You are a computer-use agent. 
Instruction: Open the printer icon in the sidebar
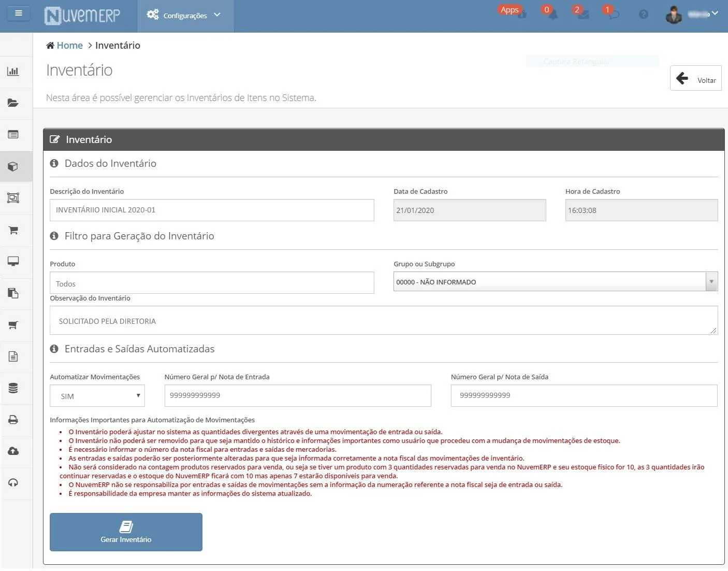tap(13, 419)
